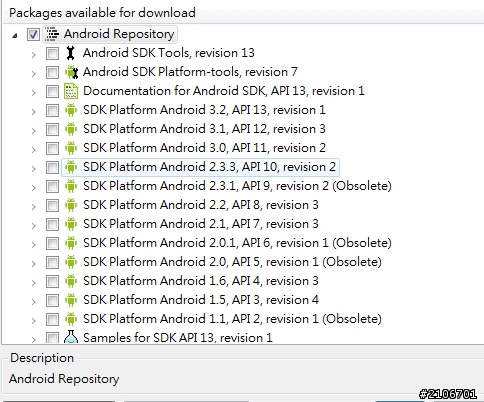Image resolution: width=484 pixels, height=402 pixels.
Task: Uncheck the Android Repository checkbox
Action: pos(33,34)
